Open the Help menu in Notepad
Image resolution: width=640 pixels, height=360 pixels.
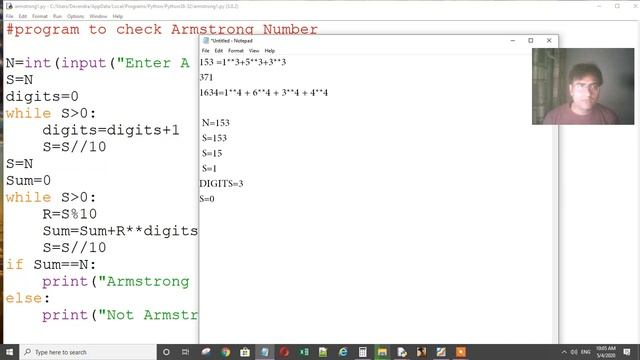(x=269, y=51)
